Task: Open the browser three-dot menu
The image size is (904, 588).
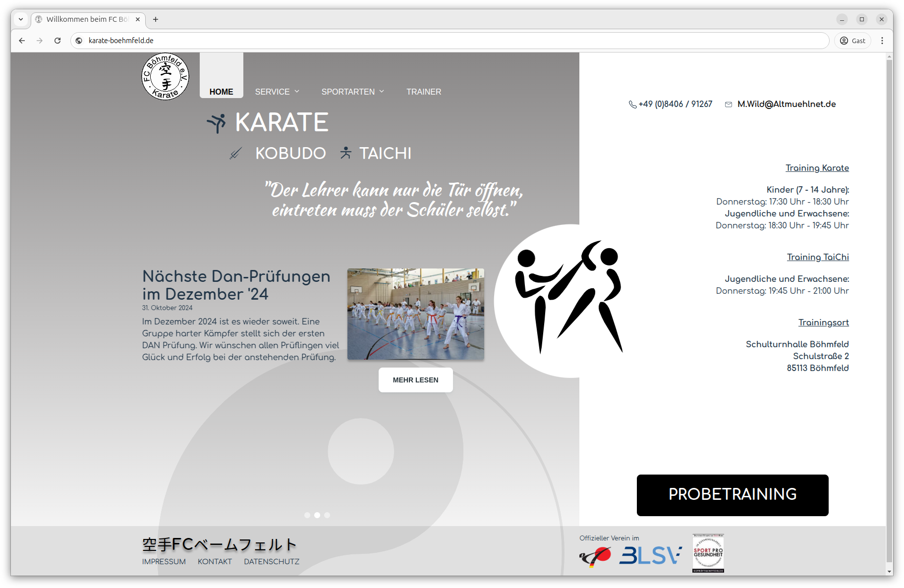Action: pyautogui.click(x=882, y=41)
